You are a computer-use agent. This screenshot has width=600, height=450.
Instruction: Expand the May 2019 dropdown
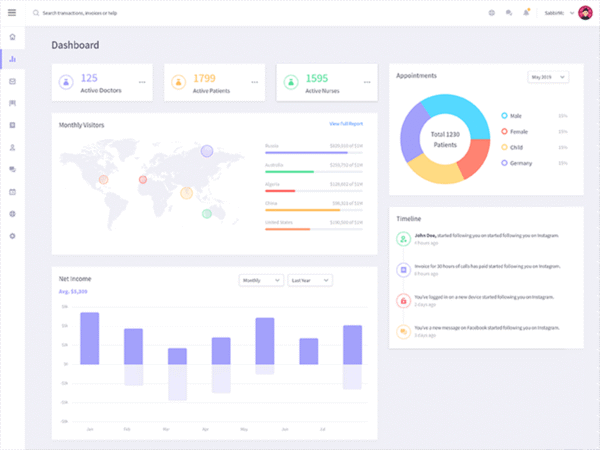548,76
